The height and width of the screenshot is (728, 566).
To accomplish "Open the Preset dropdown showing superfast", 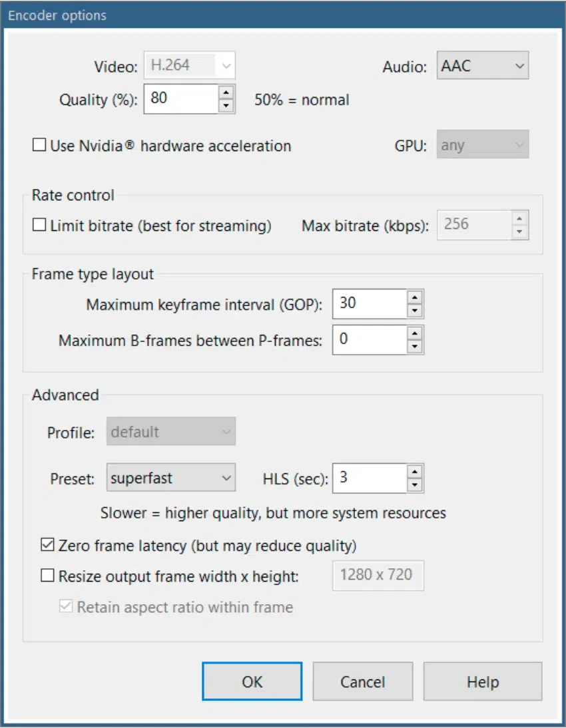I will 171,478.
